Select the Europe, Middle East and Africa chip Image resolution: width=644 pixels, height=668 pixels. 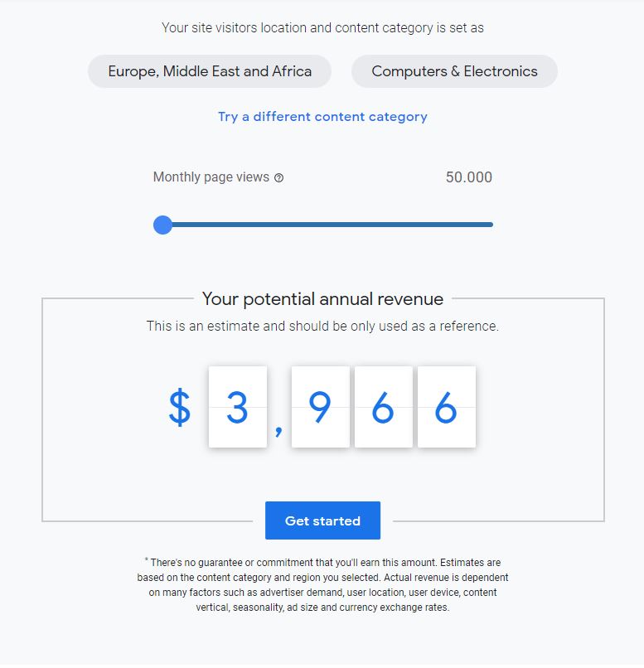210,71
